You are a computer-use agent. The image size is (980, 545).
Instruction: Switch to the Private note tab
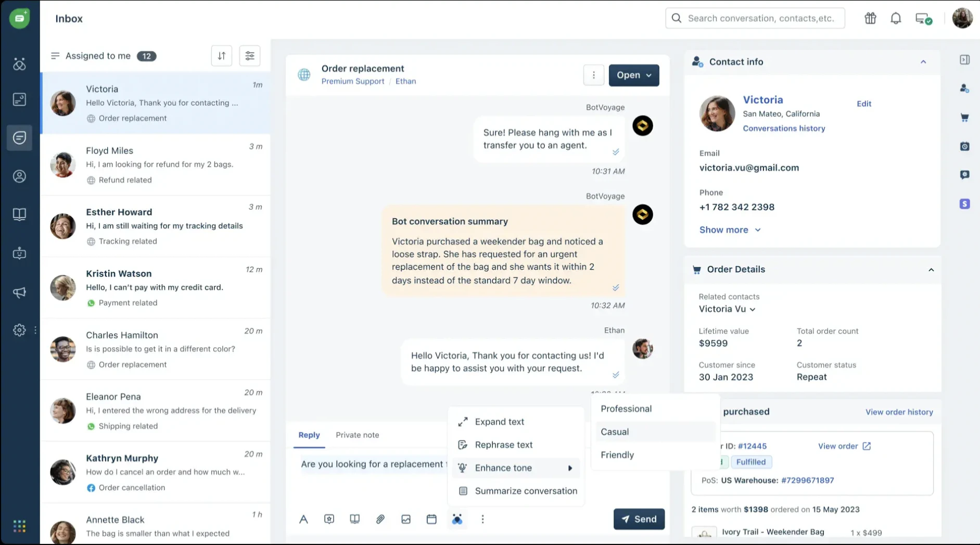tap(357, 435)
